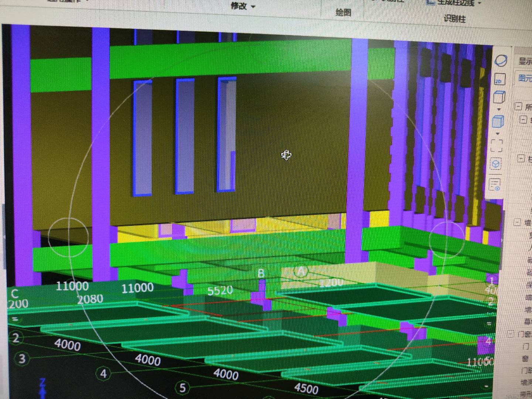Click the 5520 dimension text
The width and height of the screenshot is (532, 399).
tap(220, 291)
